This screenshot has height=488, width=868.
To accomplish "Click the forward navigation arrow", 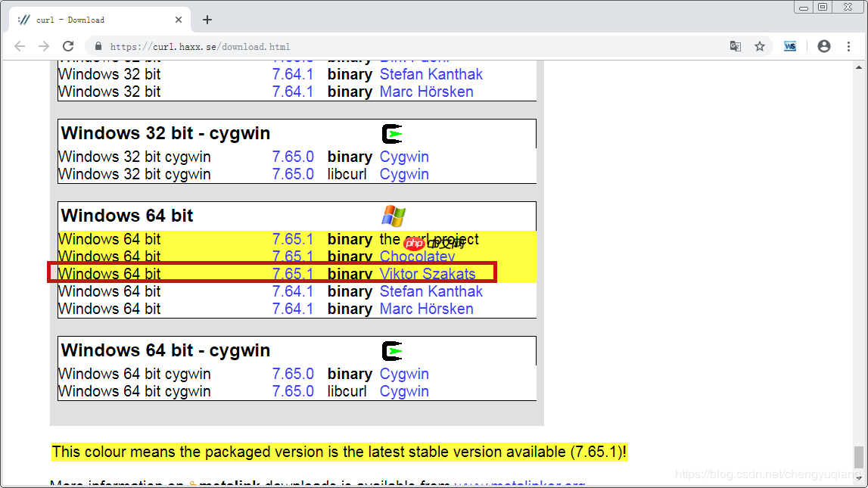I will [x=44, y=46].
